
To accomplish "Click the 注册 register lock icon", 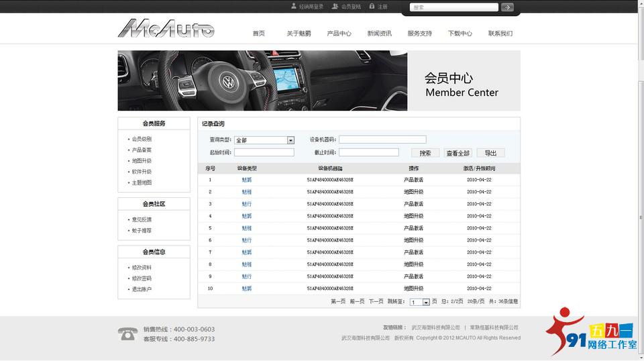I will click(372, 6).
